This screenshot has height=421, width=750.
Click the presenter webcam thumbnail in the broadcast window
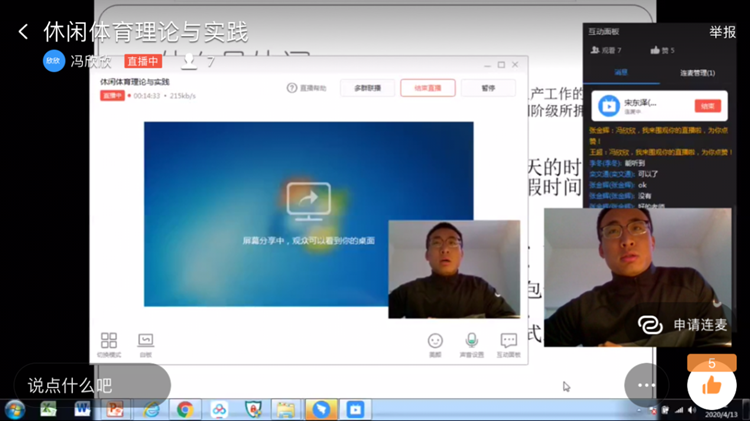point(453,270)
